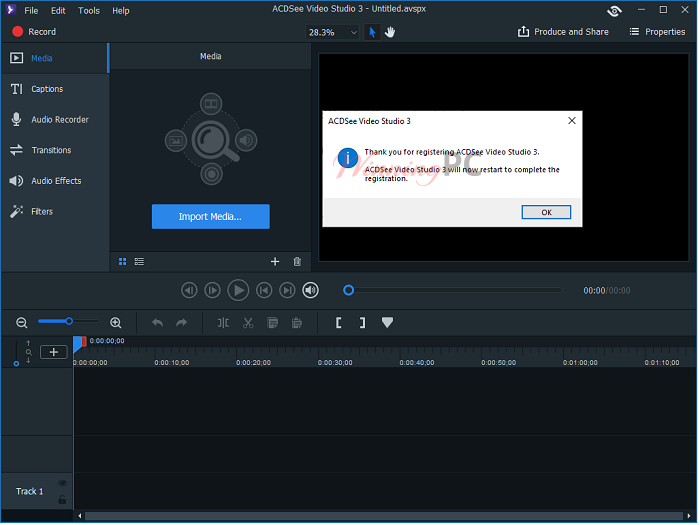Open the Filters panel

[54, 212]
